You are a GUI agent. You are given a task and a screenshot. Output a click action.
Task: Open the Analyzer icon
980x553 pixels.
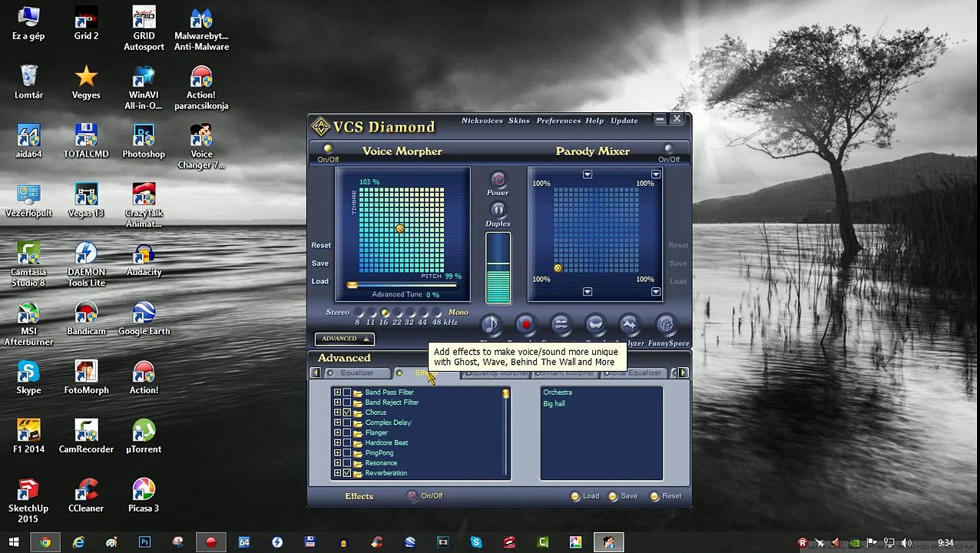coord(630,325)
